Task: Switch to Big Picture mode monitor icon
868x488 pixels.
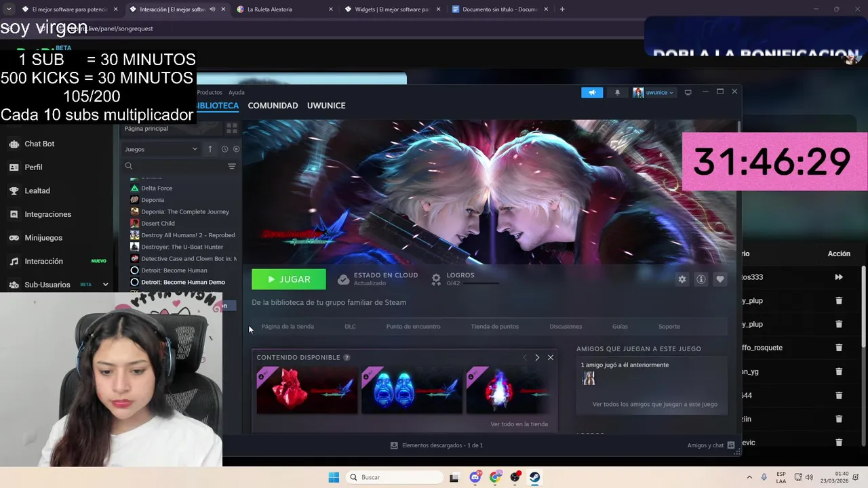Action: click(688, 92)
